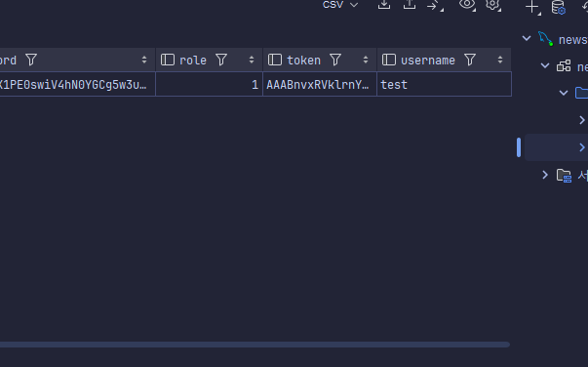Collapse the 'news' data source node
The image size is (588, 367).
(x=527, y=38)
